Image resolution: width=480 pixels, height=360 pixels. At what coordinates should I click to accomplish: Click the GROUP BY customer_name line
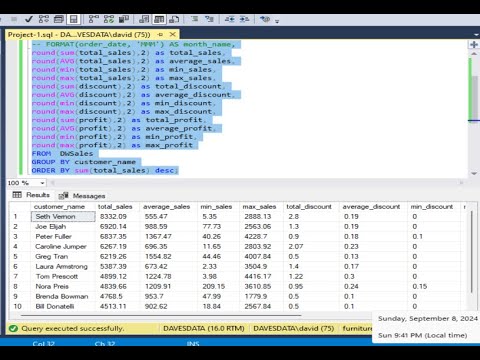pyautogui.click(x=84, y=162)
